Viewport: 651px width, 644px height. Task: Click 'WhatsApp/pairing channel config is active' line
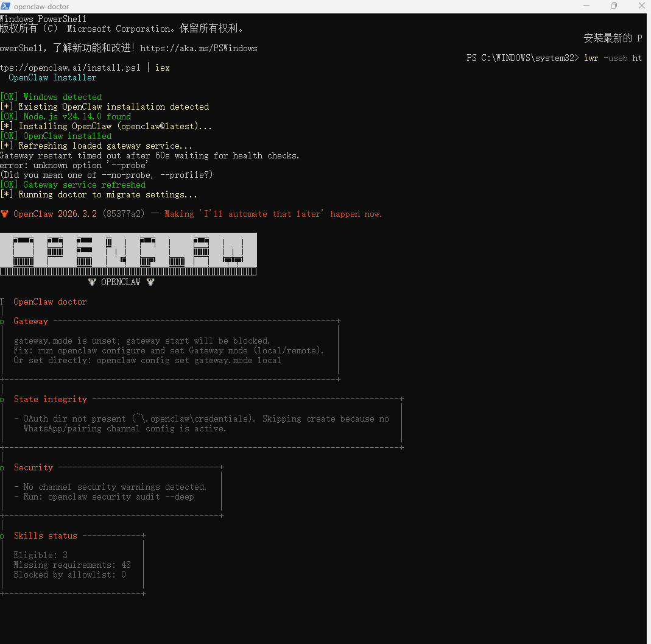pos(125,429)
